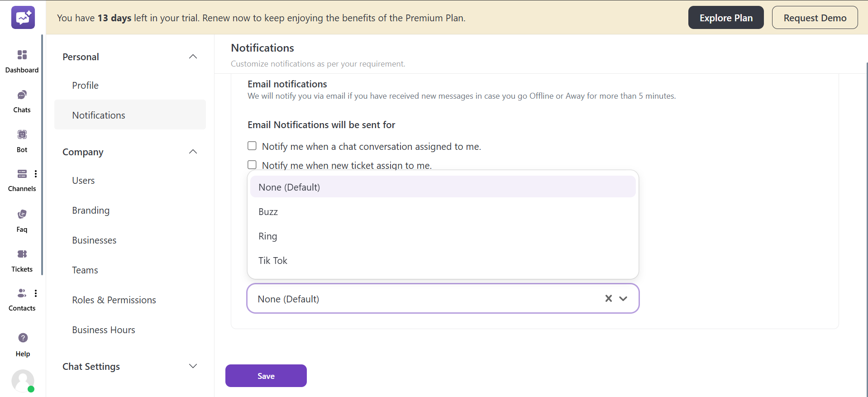
Task: Click the Channels sidebar icon
Action: pyautogui.click(x=22, y=174)
